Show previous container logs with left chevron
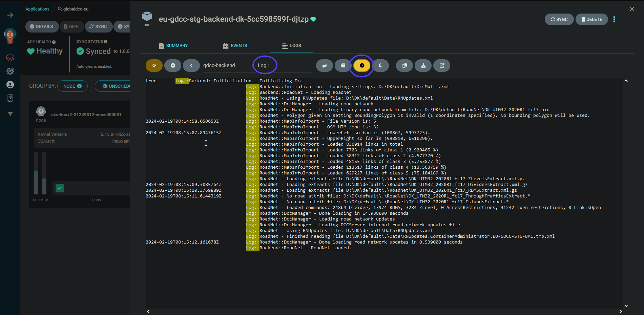This screenshot has width=644, height=315. coord(191,65)
